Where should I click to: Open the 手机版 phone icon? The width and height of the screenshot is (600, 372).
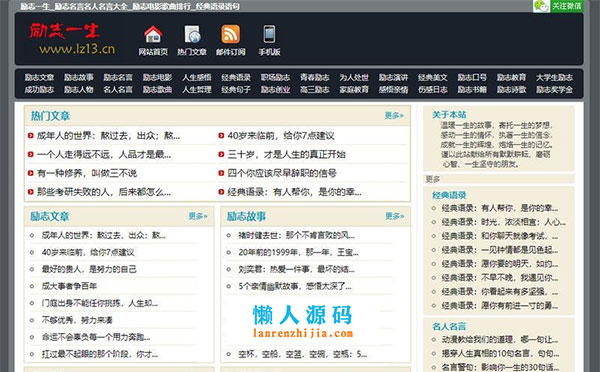coord(269,34)
